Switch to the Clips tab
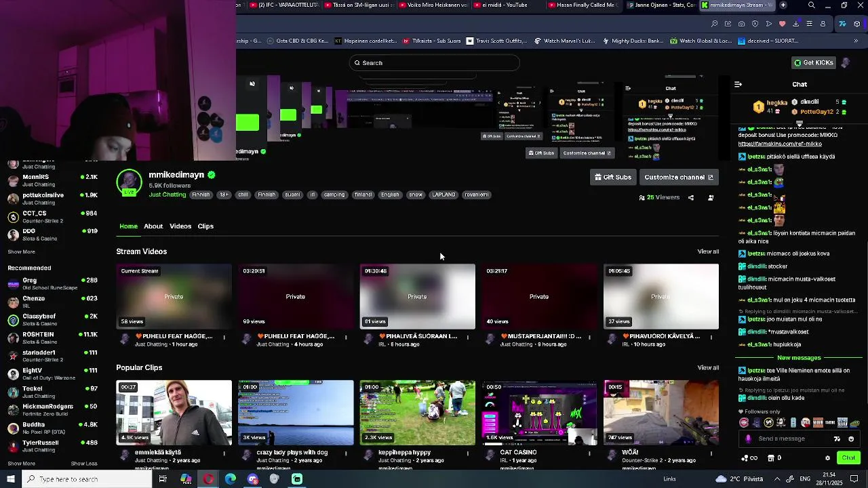Image resolution: width=868 pixels, height=488 pixels. click(205, 226)
